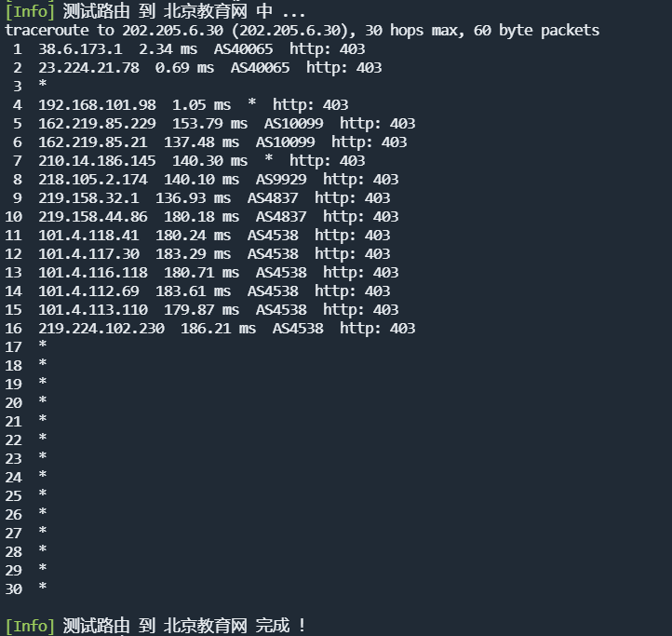Select the top [Info] tag
This screenshot has height=636, width=672.
(x=30, y=11)
